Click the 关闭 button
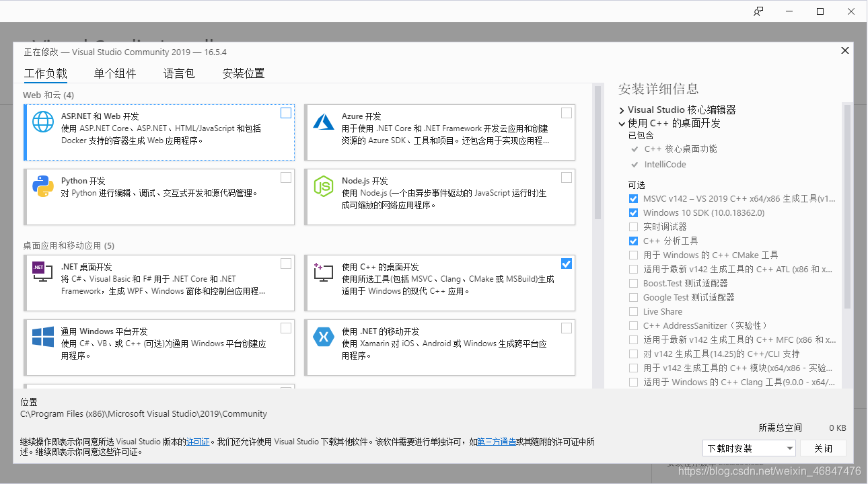Viewport: 868px width, 484px height. pos(824,448)
